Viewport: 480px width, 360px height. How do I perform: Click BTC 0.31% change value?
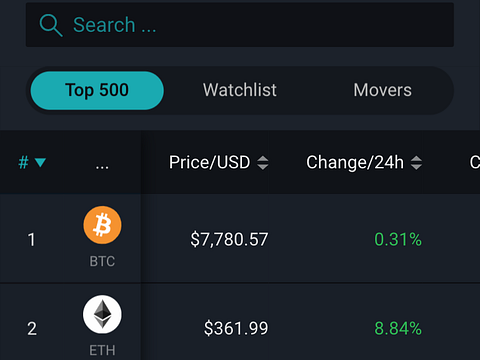click(398, 239)
